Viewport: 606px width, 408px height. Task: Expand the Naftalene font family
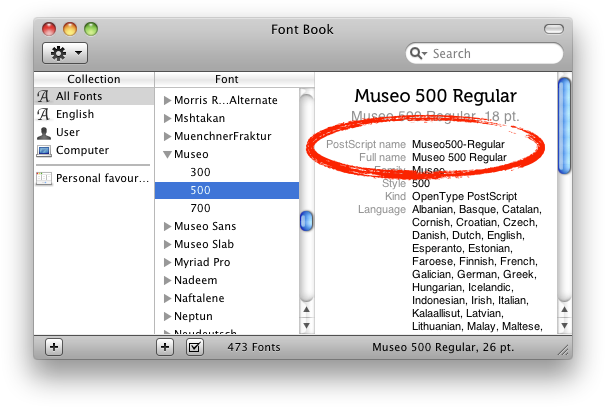click(167, 298)
